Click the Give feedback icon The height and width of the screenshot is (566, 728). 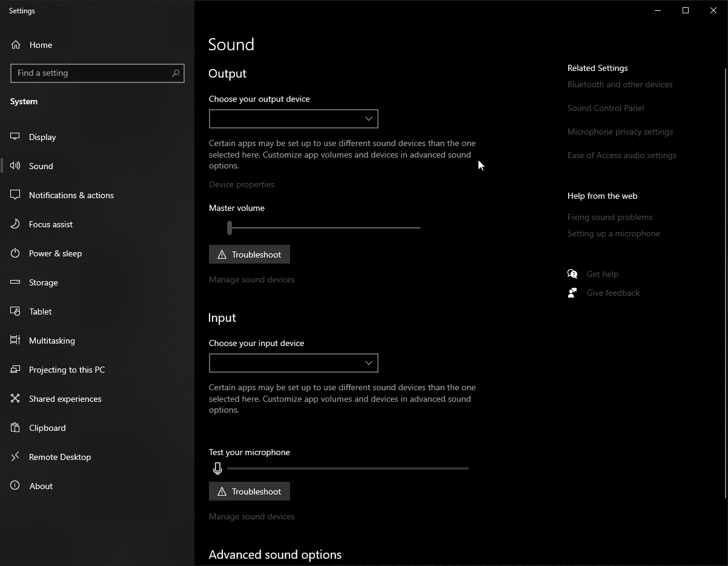pyautogui.click(x=572, y=292)
